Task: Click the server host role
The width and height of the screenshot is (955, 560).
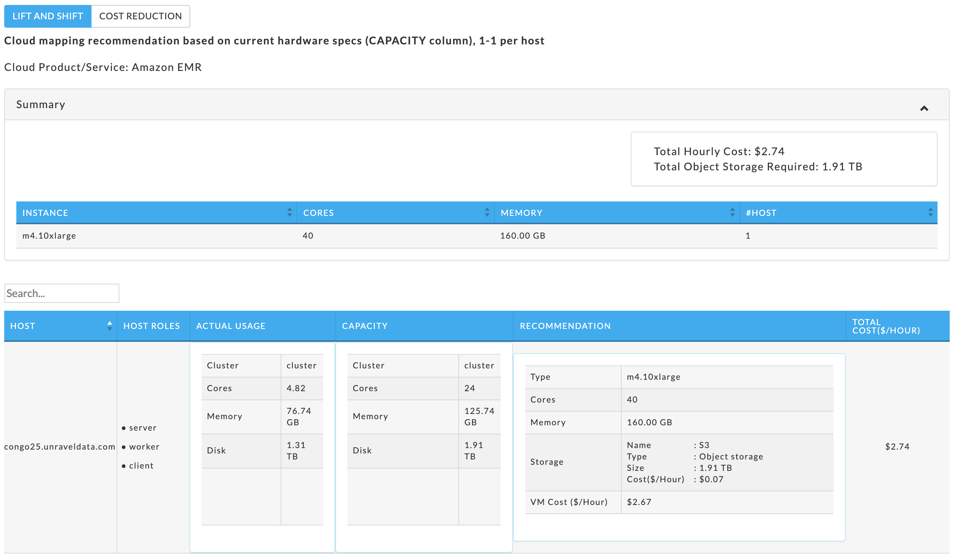Action: (143, 428)
